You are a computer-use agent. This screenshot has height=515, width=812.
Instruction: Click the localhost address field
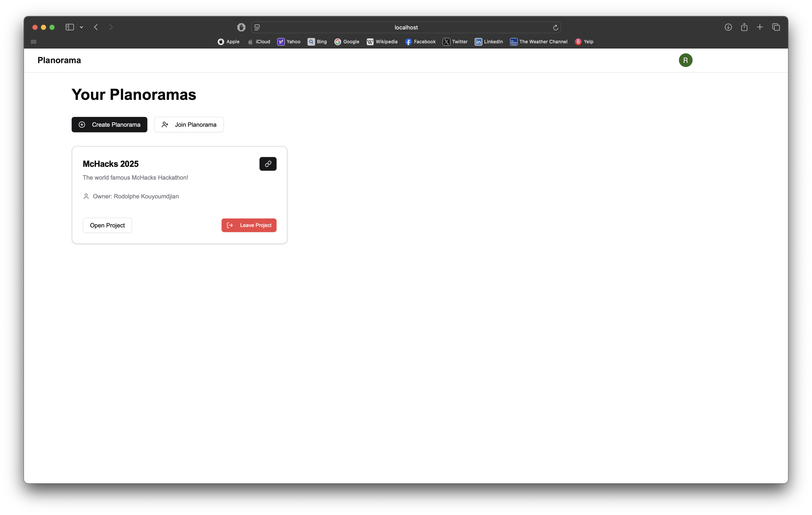coord(406,27)
